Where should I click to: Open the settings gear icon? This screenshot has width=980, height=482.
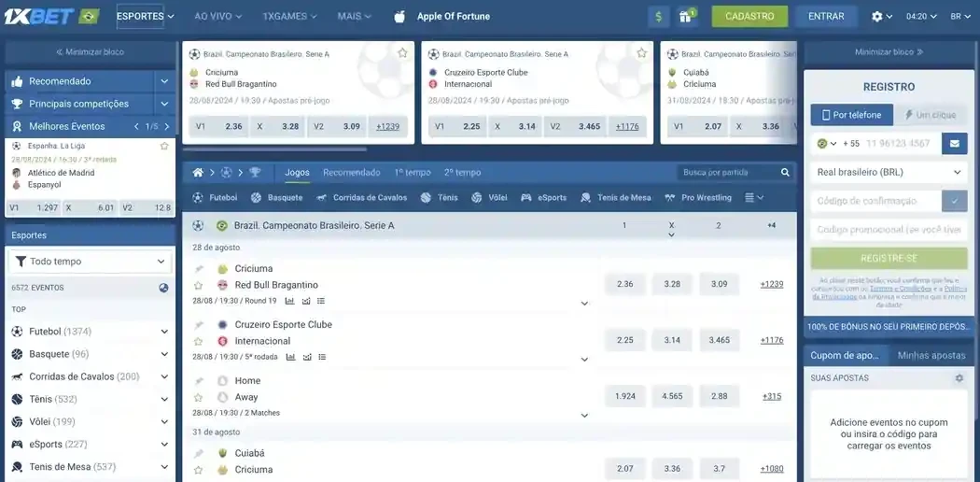click(877, 17)
